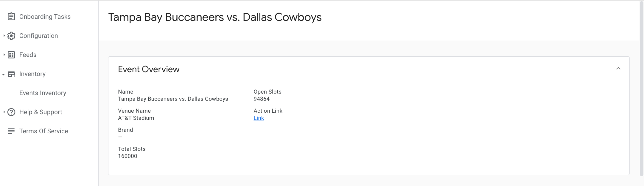Select the Configuration text label
Viewport: 644px width, 186px height.
38,36
